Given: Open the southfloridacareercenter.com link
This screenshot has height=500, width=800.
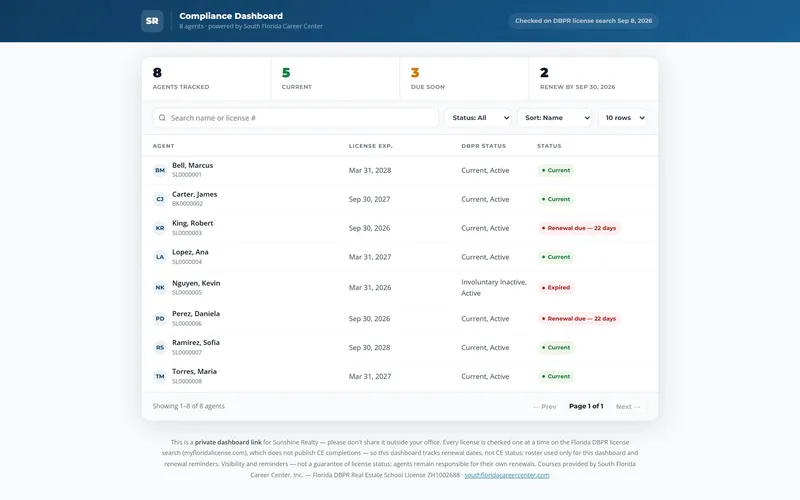Looking at the screenshot, I should point(507,475).
